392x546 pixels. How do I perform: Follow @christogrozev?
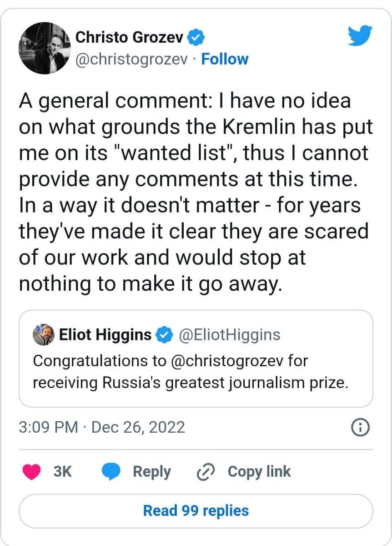point(225,60)
